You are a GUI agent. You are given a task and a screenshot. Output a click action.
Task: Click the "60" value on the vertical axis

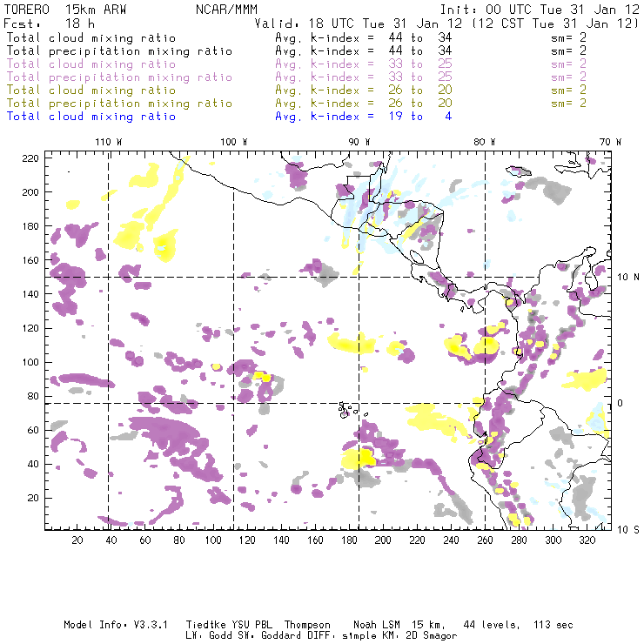pos(34,430)
